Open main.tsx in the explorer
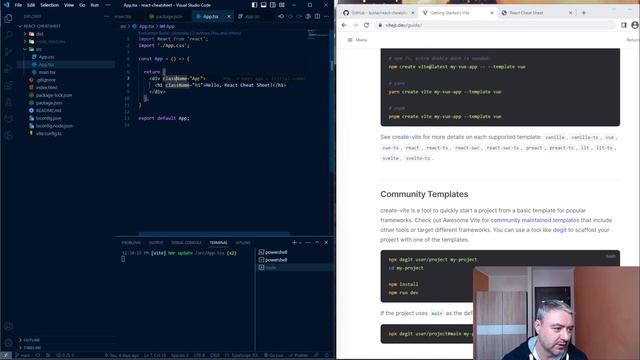 click(47, 72)
